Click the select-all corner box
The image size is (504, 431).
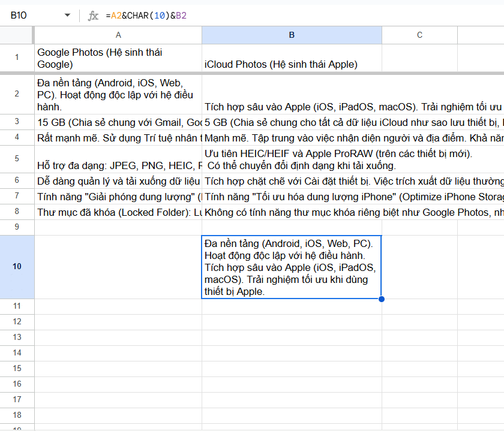[17, 35]
